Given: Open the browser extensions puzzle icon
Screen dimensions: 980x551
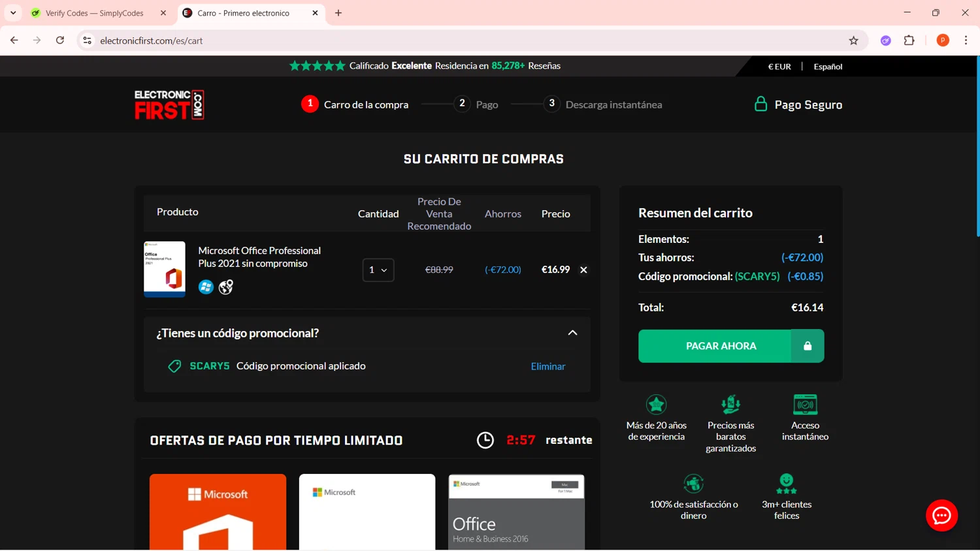Looking at the screenshot, I should (909, 40).
